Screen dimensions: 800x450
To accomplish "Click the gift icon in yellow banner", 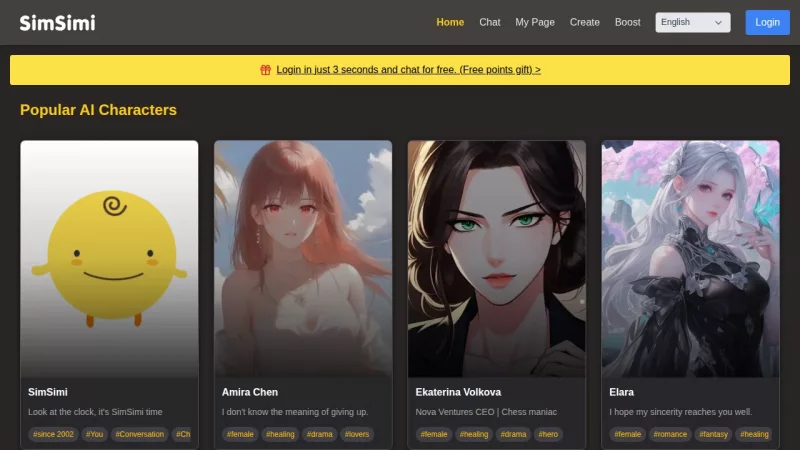I will pos(265,70).
